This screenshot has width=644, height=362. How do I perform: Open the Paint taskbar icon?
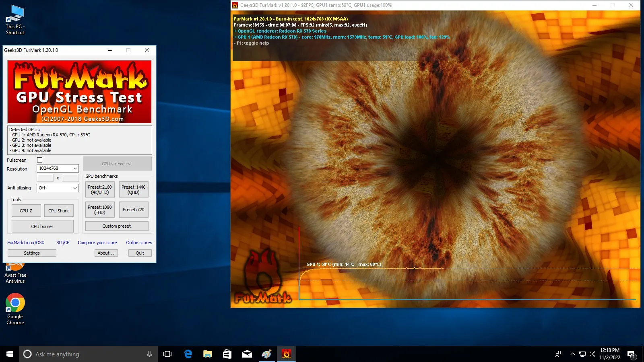tap(266, 354)
